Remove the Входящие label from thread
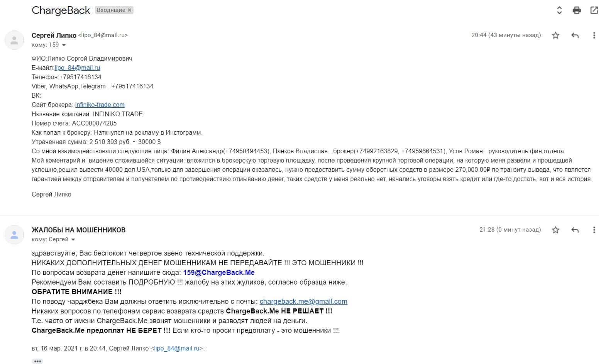The width and height of the screenshot is (606, 364). (130, 10)
